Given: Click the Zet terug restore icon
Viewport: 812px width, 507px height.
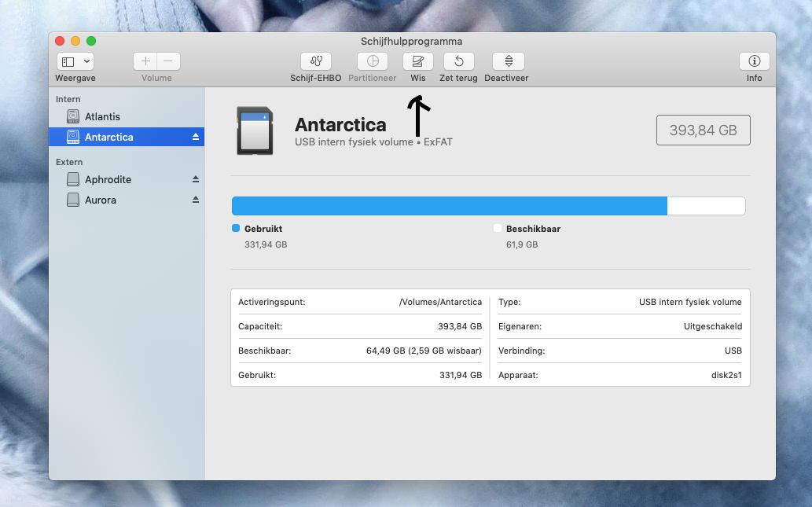Looking at the screenshot, I should tap(458, 61).
